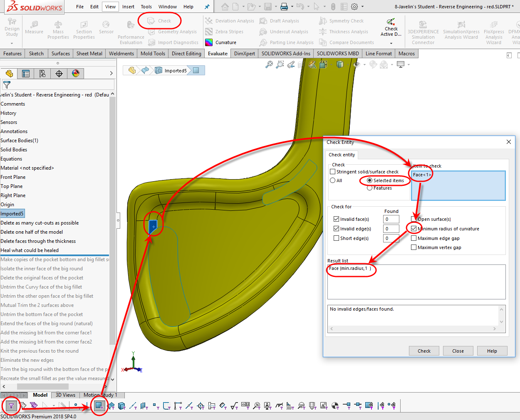520x420 pixels.
Task: Click the Short edge(s) Found value field
Action: coord(391,238)
